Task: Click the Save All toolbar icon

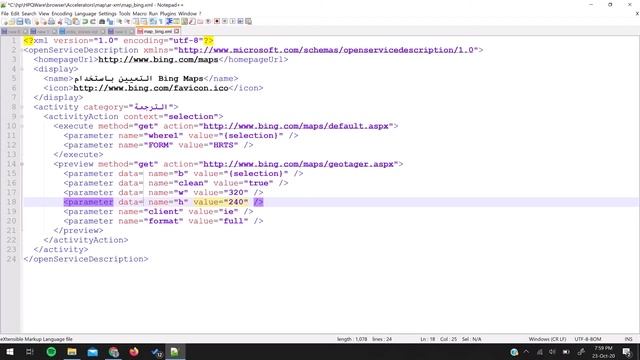Action: (27, 21)
